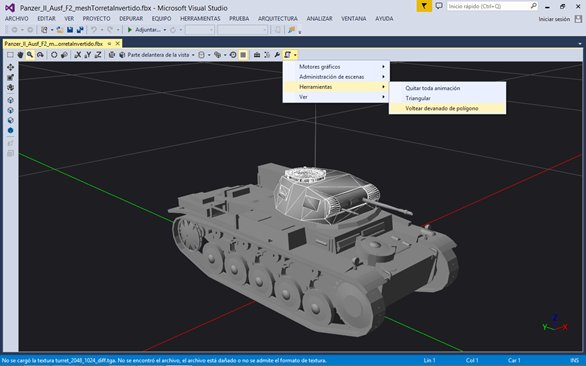Open the draw style cubes dropdown
Viewport: 586px width, 366px height.
219,55
